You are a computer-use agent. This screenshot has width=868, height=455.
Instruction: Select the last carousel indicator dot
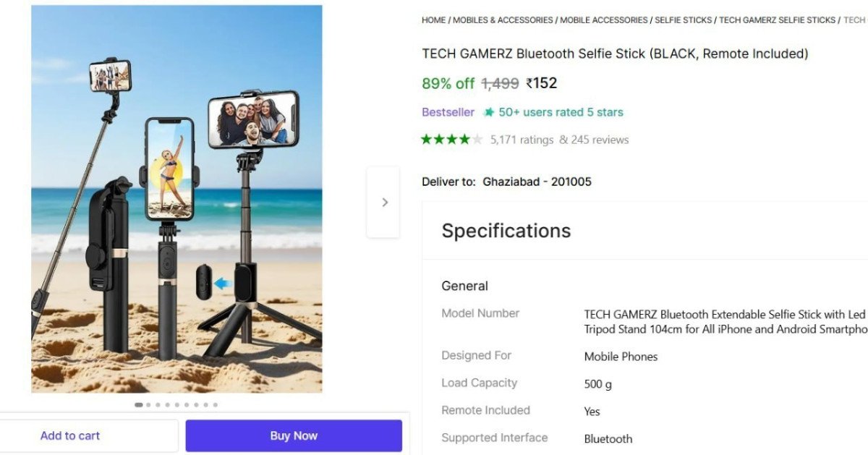tap(215, 404)
